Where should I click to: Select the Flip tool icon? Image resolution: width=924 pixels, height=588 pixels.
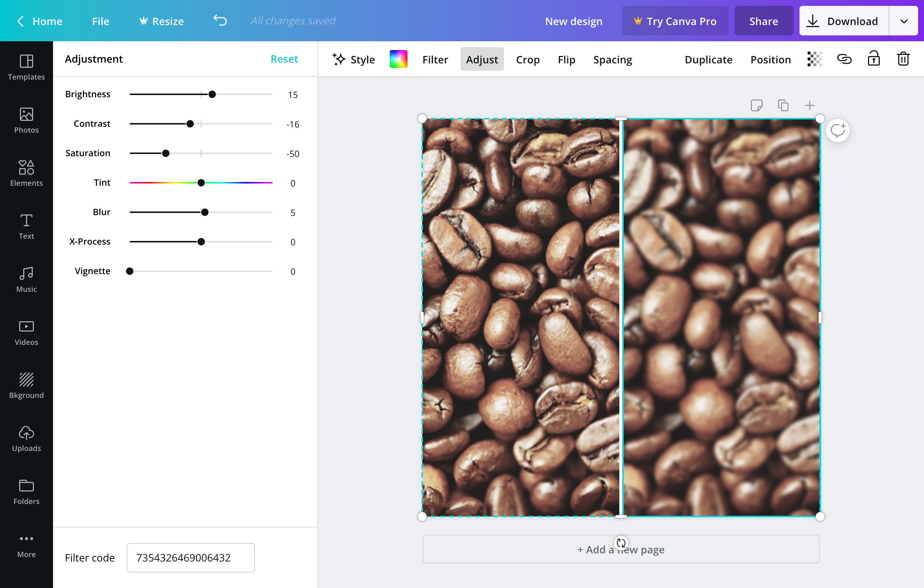(x=566, y=59)
